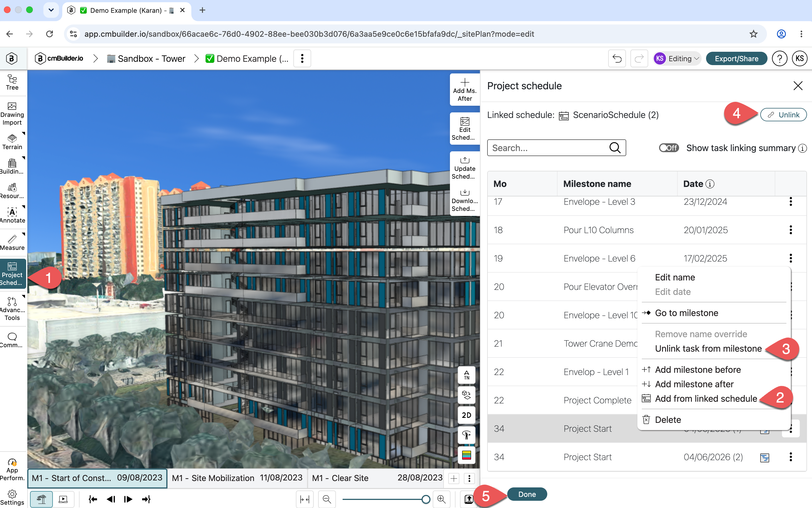Open Settings in the left sidebar
The image size is (812, 508).
point(12,498)
